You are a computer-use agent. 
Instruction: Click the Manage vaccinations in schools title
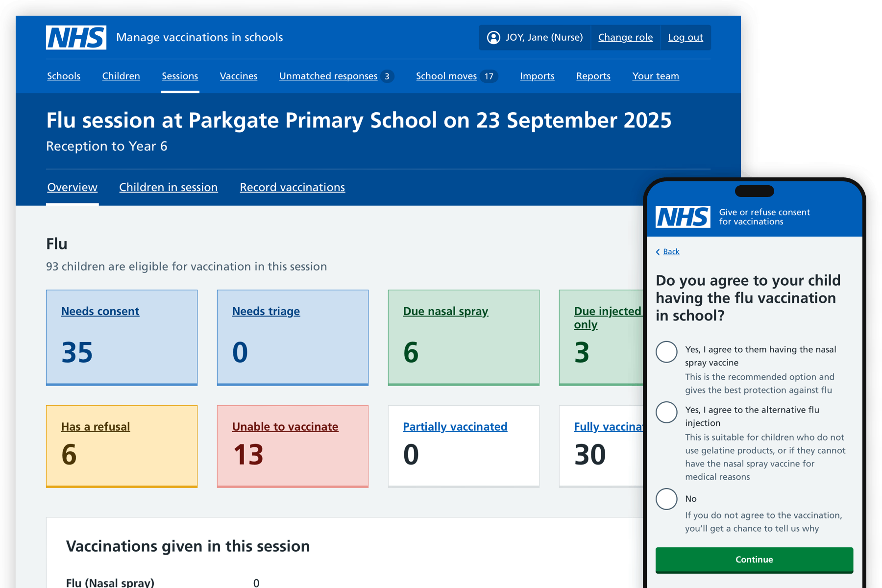tap(199, 37)
